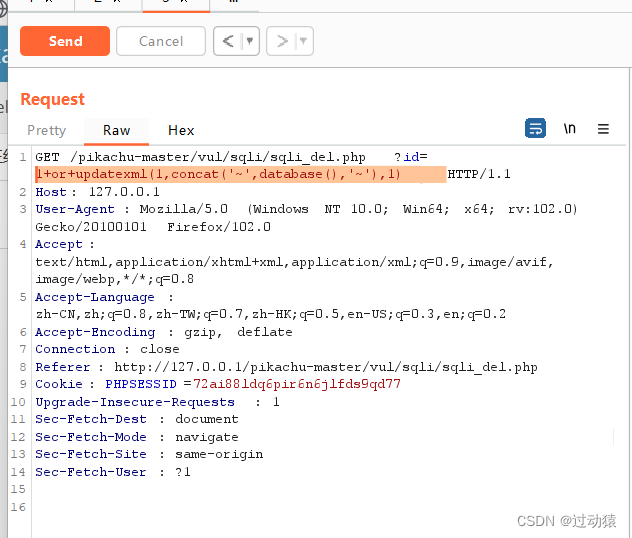Click the User-Agent header name
The image size is (632, 538).
pos(75,209)
